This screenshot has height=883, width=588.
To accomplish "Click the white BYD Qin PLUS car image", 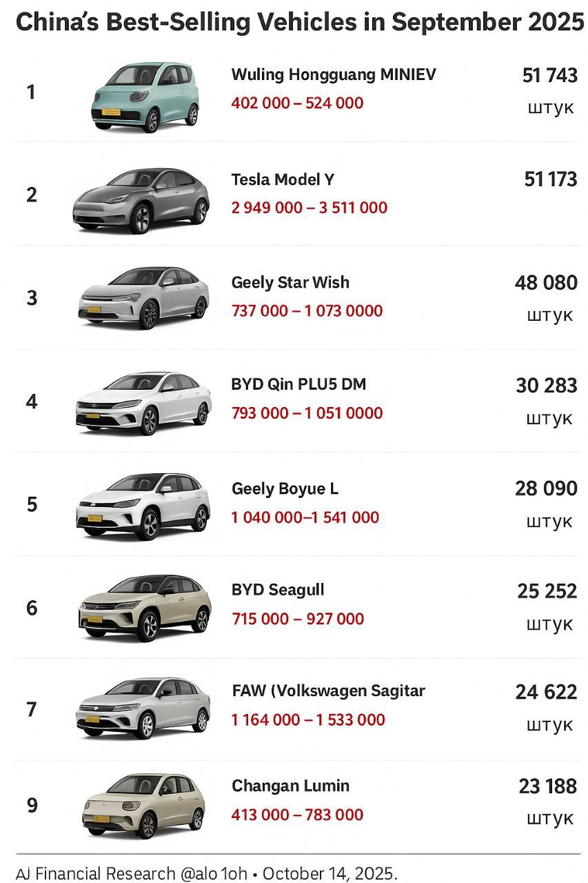I will coord(143,404).
